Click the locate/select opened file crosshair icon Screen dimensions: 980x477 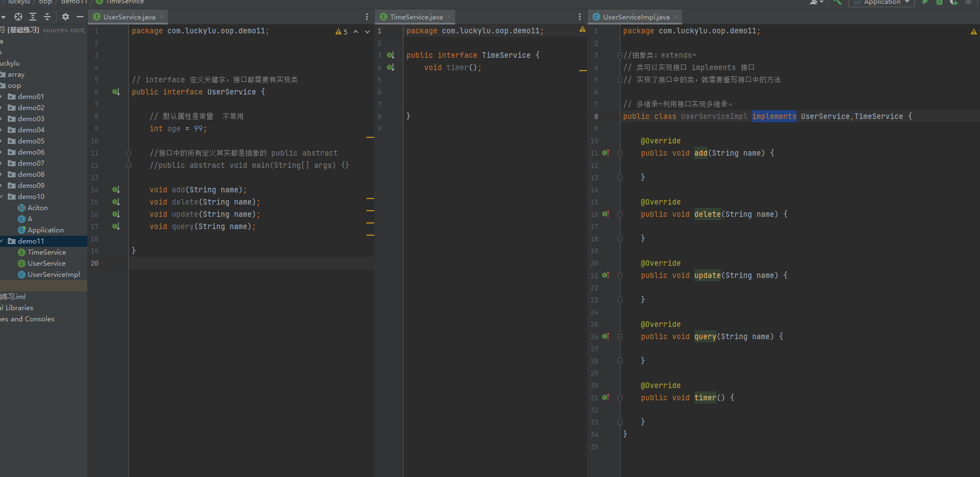tap(18, 17)
